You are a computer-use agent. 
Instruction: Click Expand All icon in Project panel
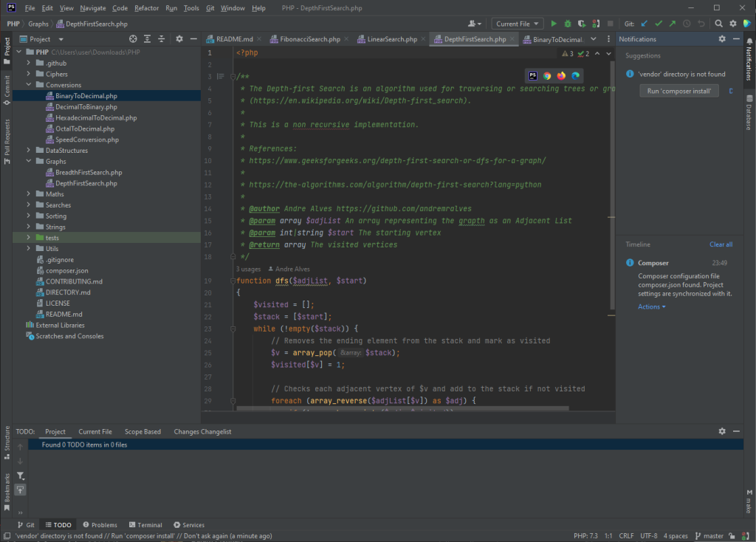tap(147, 39)
